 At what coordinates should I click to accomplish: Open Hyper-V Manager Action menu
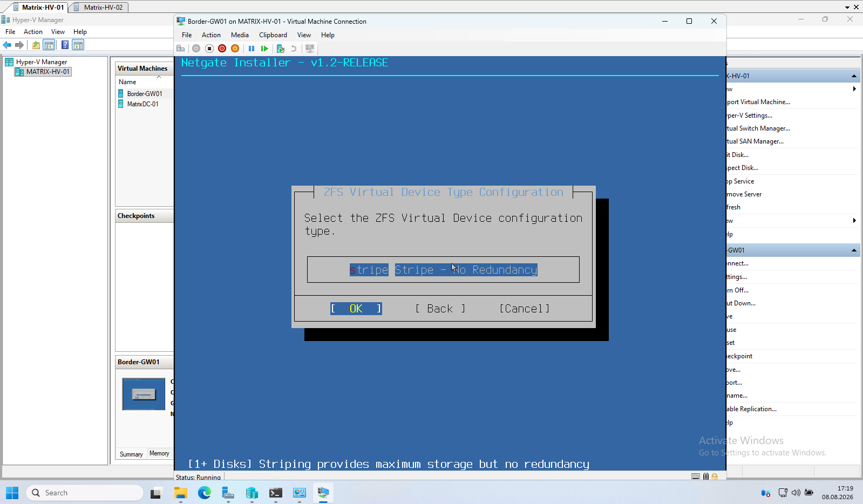(x=33, y=32)
